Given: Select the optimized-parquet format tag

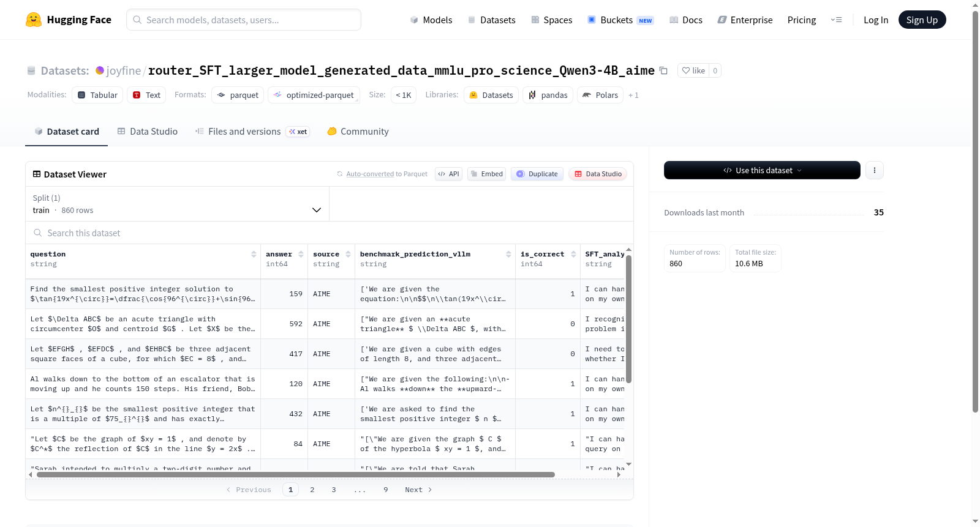Looking at the screenshot, I should (314, 95).
